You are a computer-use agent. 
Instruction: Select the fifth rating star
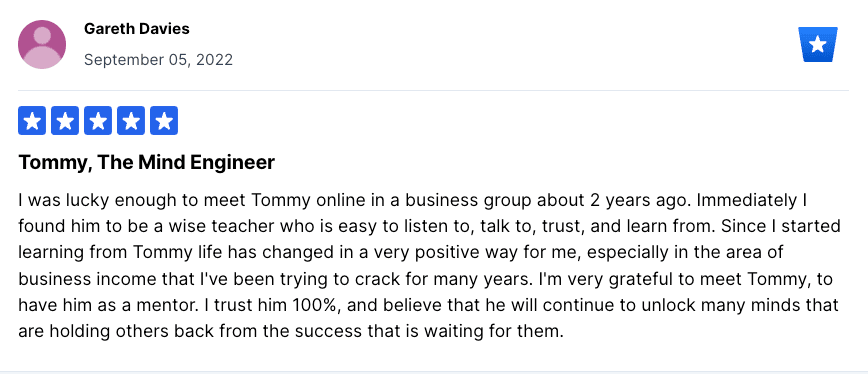point(164,121)
